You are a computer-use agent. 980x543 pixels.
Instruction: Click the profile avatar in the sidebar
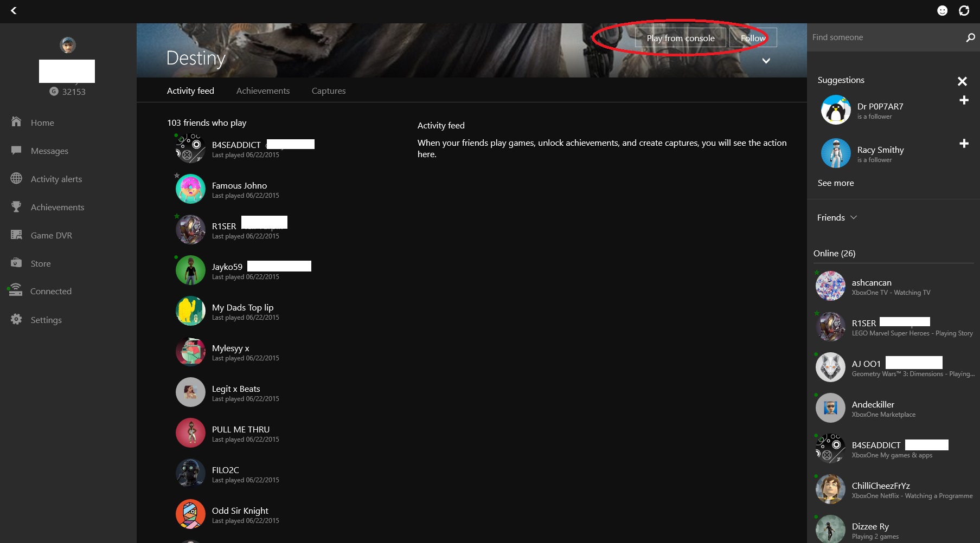(x=68, y=45)
